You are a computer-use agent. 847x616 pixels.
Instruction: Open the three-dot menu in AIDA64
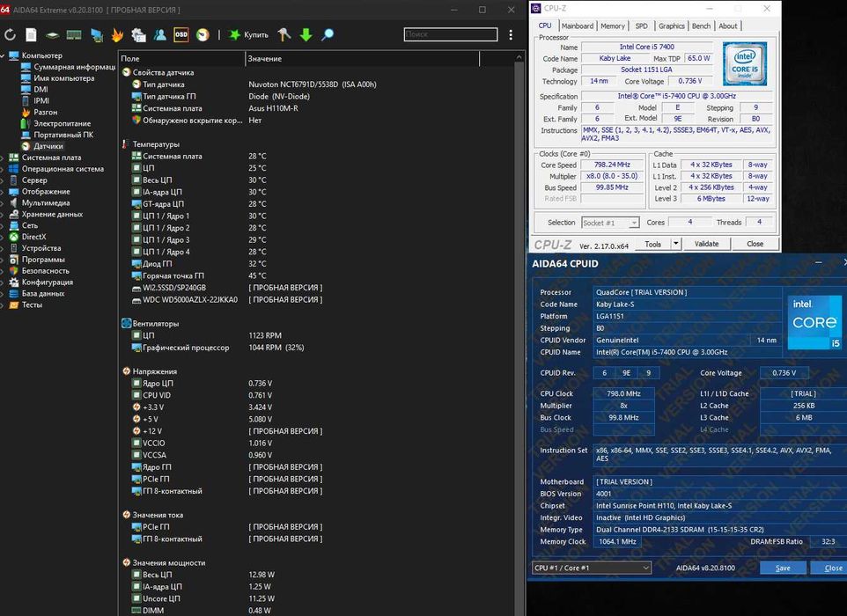tap(511, 35)
